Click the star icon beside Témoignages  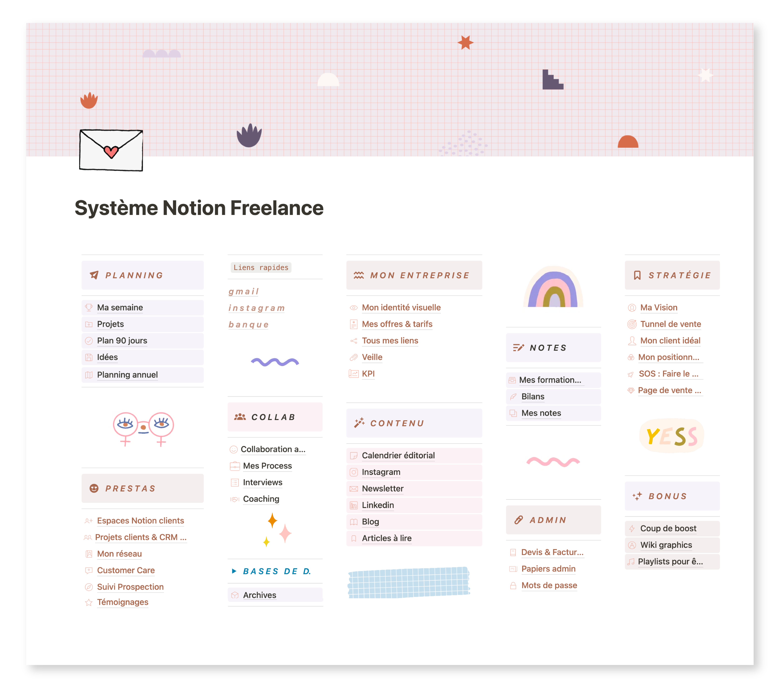(x=89, y=602)
